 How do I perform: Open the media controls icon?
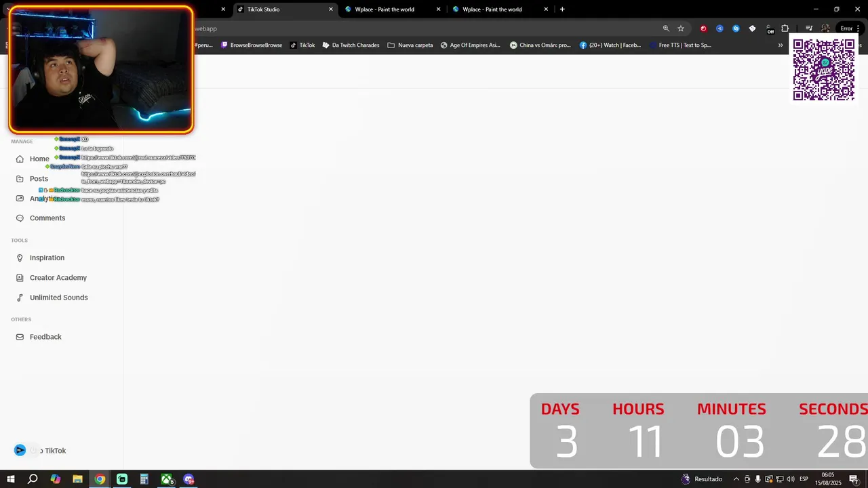809,28
